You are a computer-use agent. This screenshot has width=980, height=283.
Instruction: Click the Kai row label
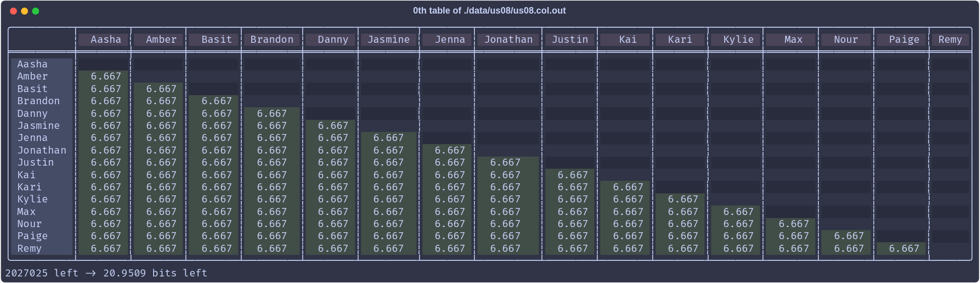click(42, 175)
